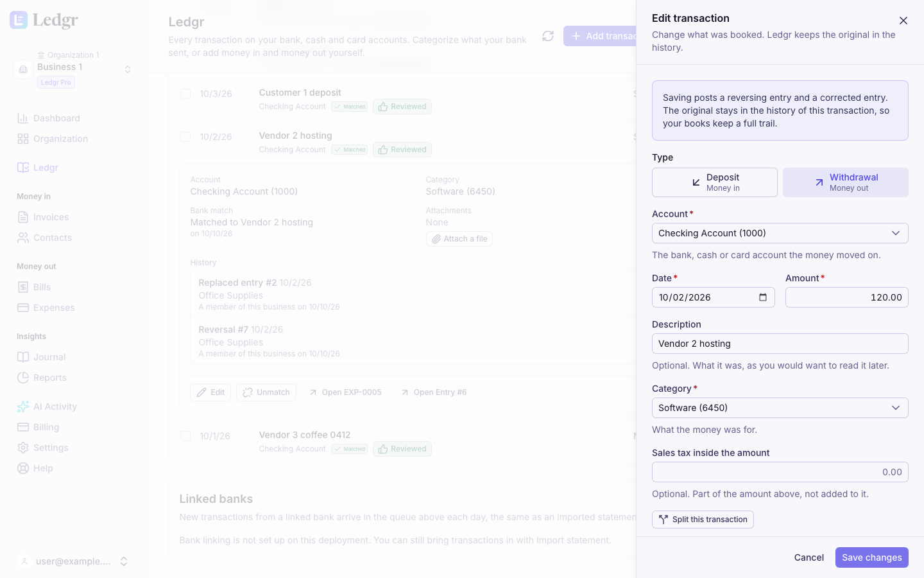Open Help via the lifebuoy icon
924x578 pixels.
[23, 468]
